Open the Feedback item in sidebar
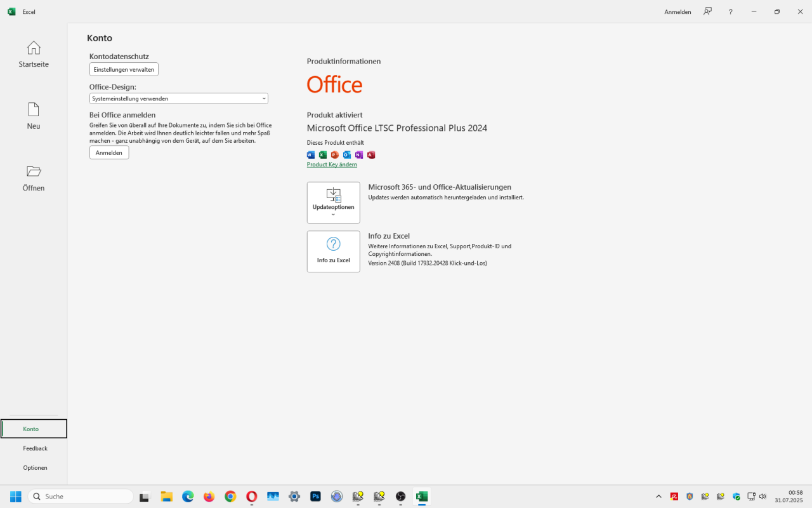The width and height of the screenshot is (812, 508). 35,448
